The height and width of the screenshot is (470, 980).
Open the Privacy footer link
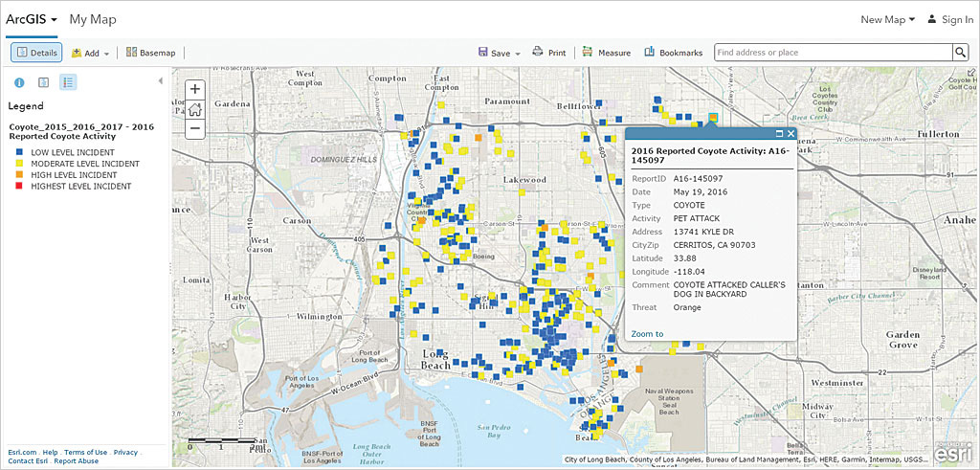125,452
